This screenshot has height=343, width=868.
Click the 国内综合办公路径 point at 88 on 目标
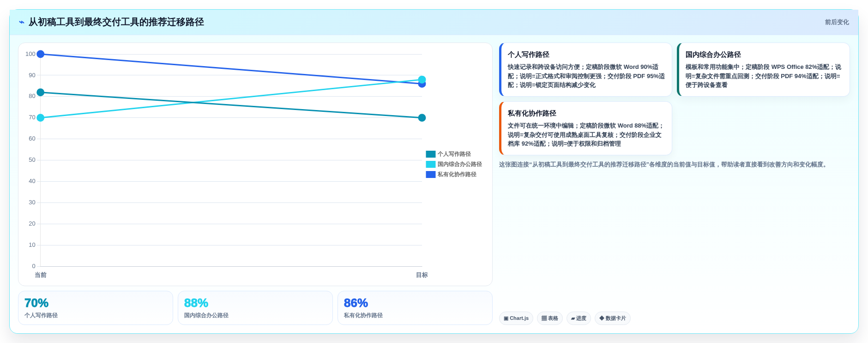(422, 80)
